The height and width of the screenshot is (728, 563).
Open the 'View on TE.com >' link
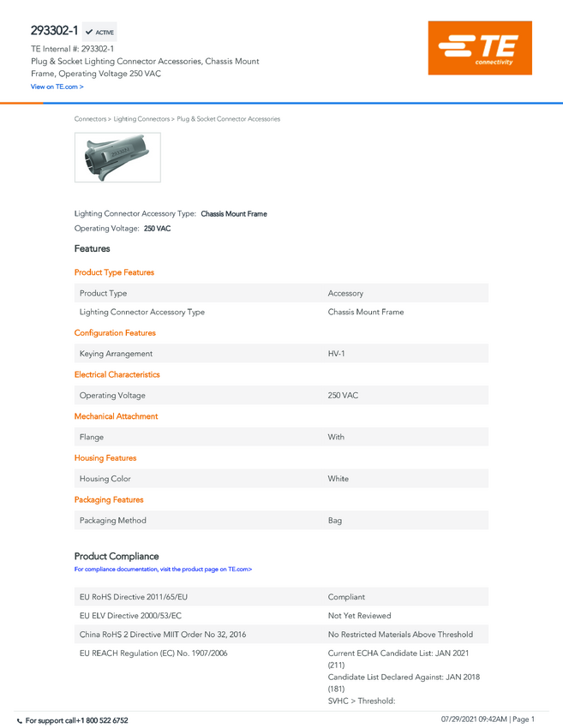(x=57, y=87)
